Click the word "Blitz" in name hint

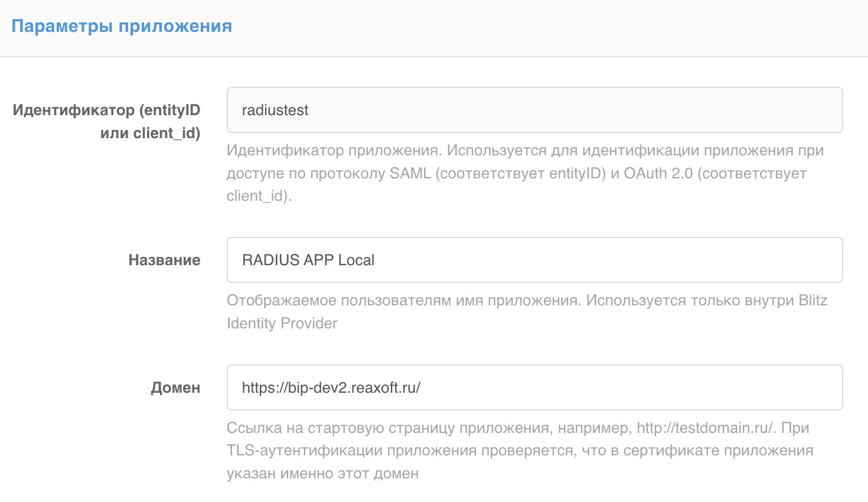pos(812,301)
